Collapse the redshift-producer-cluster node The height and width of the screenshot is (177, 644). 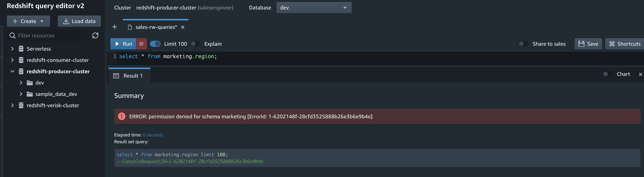click(12, 71)
